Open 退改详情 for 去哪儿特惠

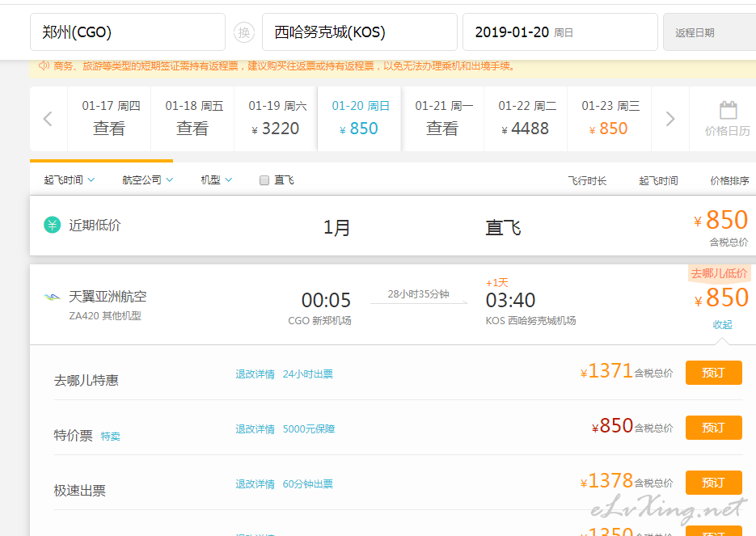click(255, 374)
